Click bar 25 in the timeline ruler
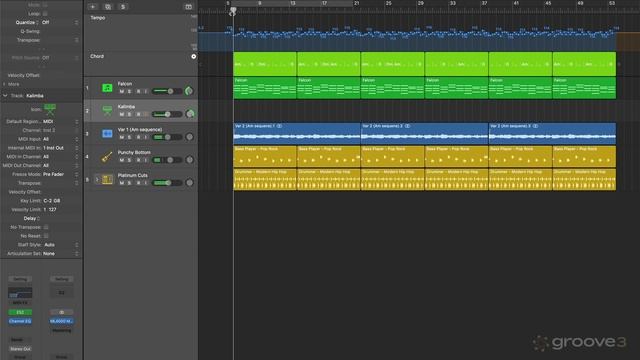Image resolution: width=640 pixels, height=360 pixels. click(x=388, y=3)
